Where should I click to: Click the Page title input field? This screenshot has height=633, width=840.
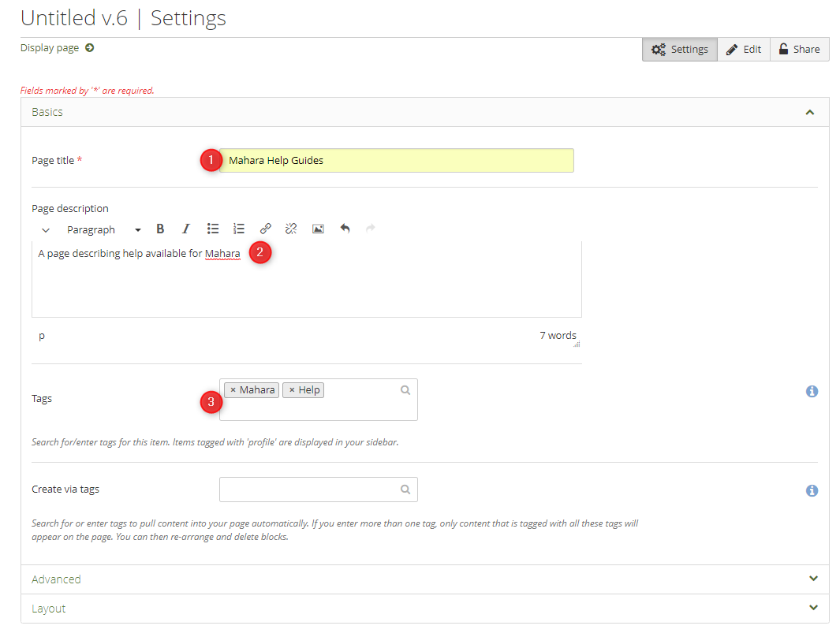[398, 161]
